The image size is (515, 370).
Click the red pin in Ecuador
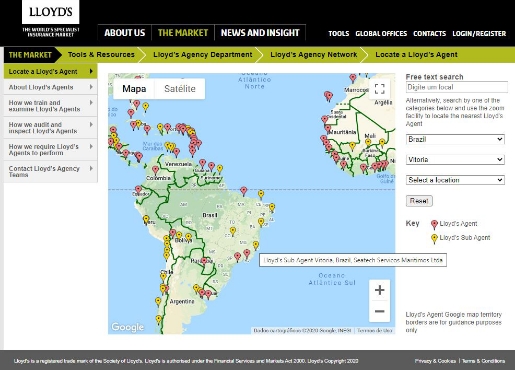[x=138, y=190]
